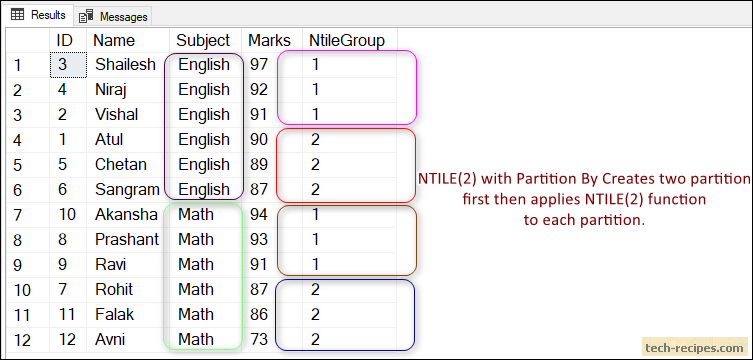
Task: Click the ID cell 3 in Shailesh's row
Action: click(68, 65)
